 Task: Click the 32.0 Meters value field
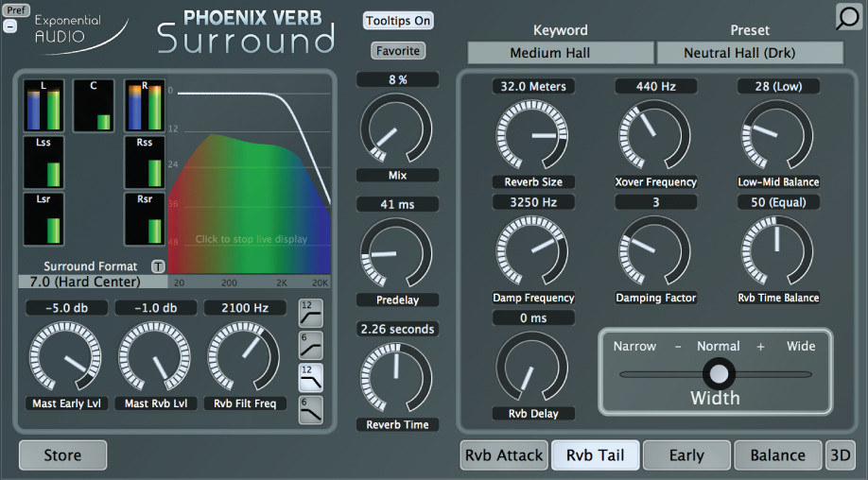533,86
